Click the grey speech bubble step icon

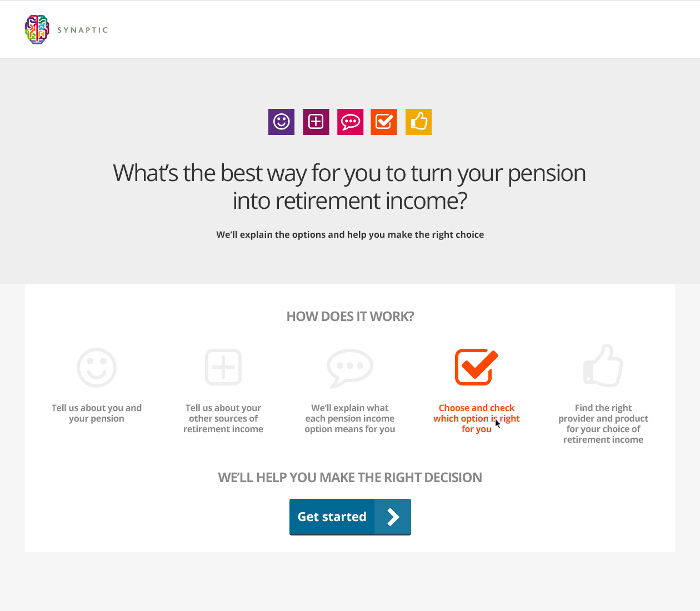350,368
